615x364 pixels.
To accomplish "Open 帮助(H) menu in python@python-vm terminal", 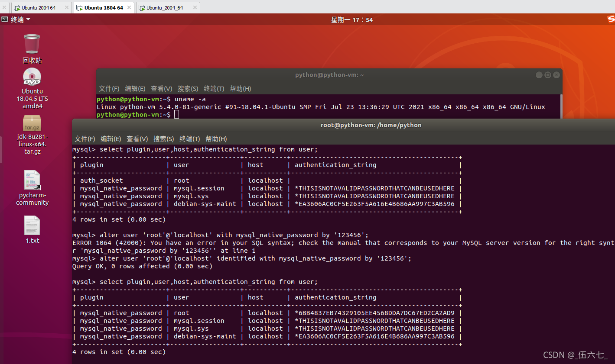I will (240, 88).
